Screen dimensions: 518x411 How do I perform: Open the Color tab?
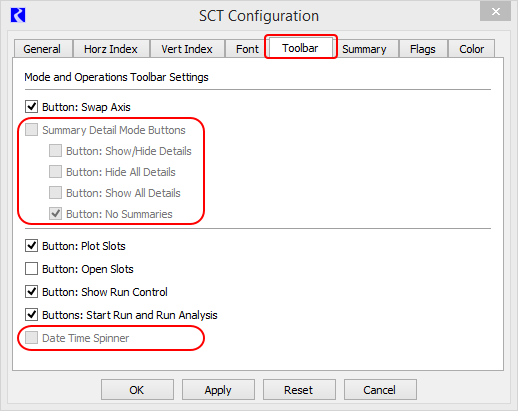tap(471, 49)
